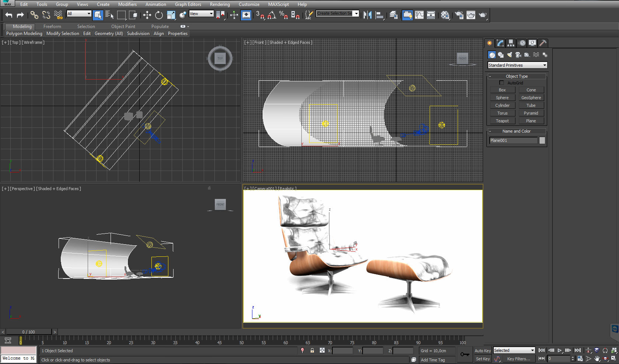This screenshot has width=619, height=364.
Task: Create a Teapot primitive button
Action: click(502, 121)
